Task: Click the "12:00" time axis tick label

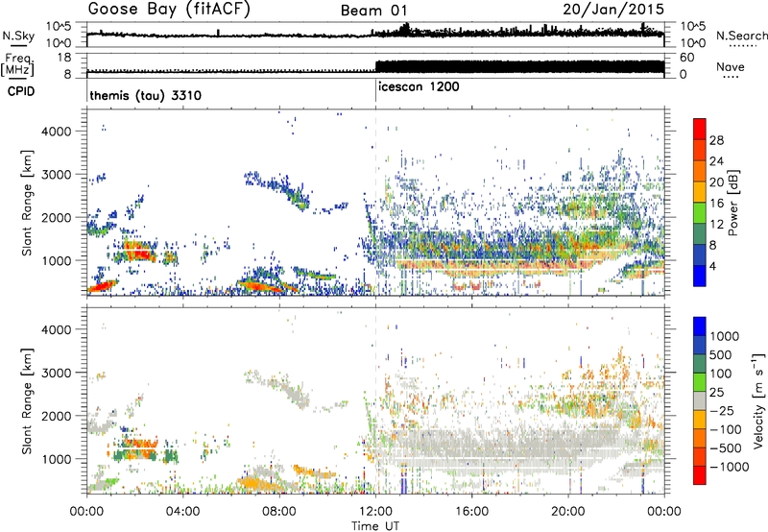Action: click(x=375, y=512)
